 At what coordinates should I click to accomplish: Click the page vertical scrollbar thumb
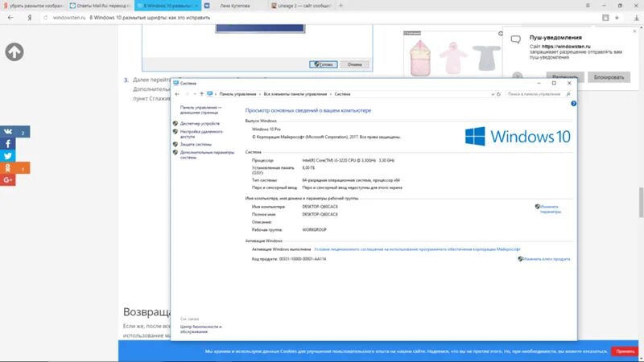pyautogui.click(x=641, y=203)
